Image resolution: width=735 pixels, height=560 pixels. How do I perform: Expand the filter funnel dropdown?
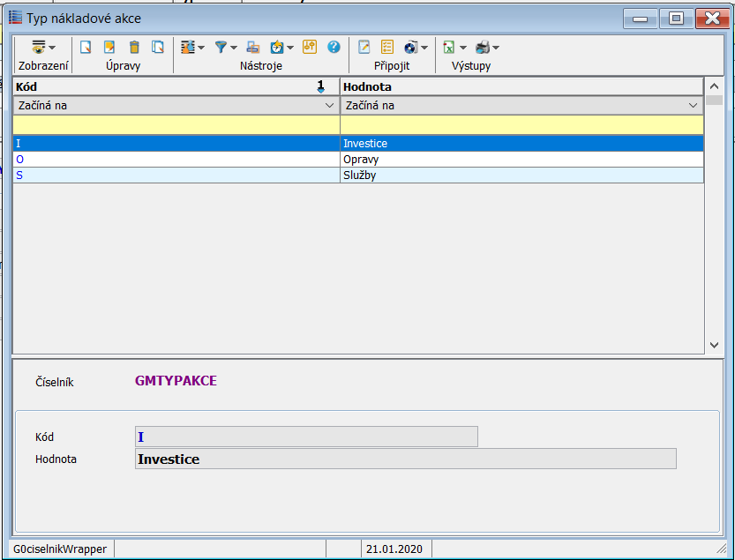click(226, 48)
